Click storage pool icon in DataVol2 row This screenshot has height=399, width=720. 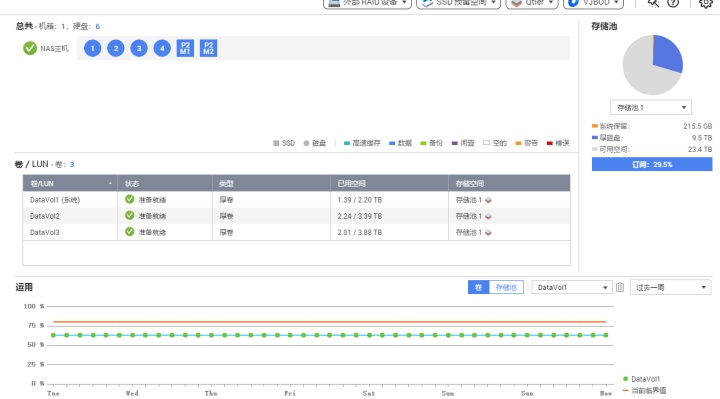pos(488,216)
